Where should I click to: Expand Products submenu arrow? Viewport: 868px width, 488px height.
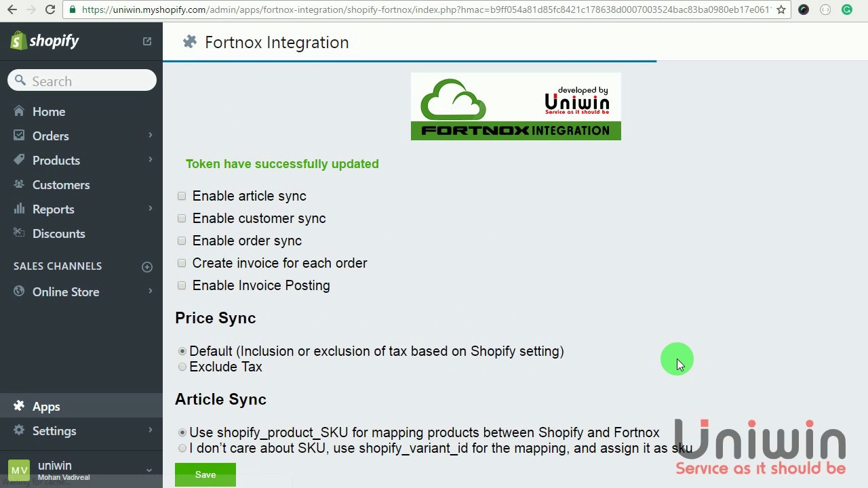point(151,160)
